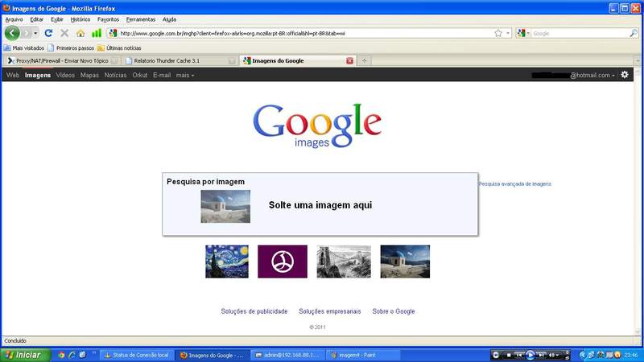Viewport: 644px width, 362px height.
Task: Click the Google search box in toolbar
Action: (580, 33)
